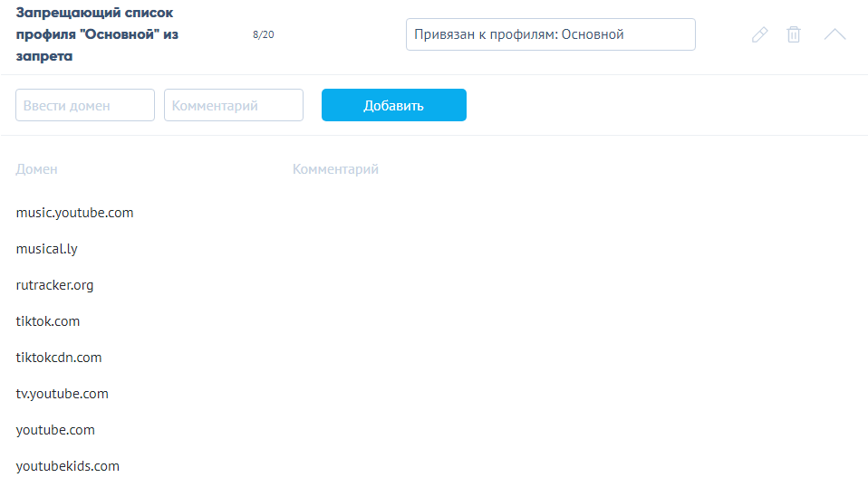Open the 'Привязан к профилям: Основной' field
868x487 pixels.
coord(550,34)
